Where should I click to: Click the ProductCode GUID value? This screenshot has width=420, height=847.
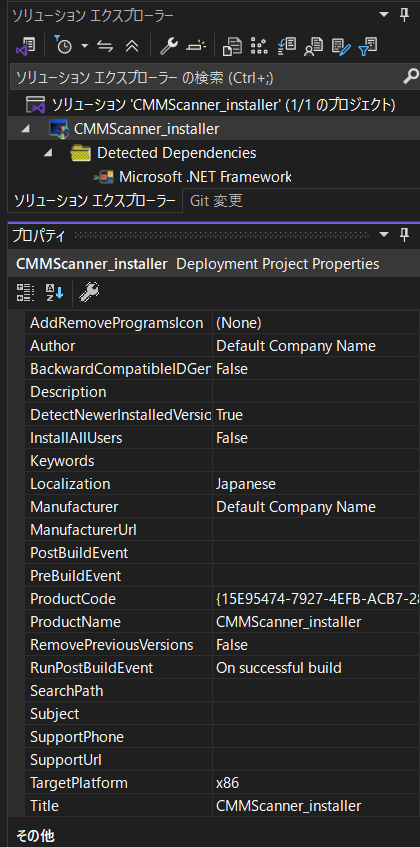point(317,599)
